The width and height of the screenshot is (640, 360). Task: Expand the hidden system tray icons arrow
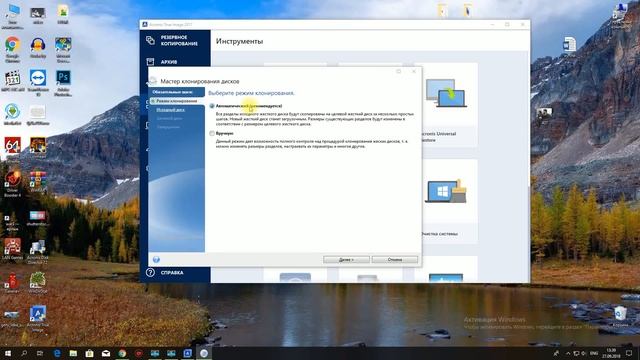[x=568, y=353]
